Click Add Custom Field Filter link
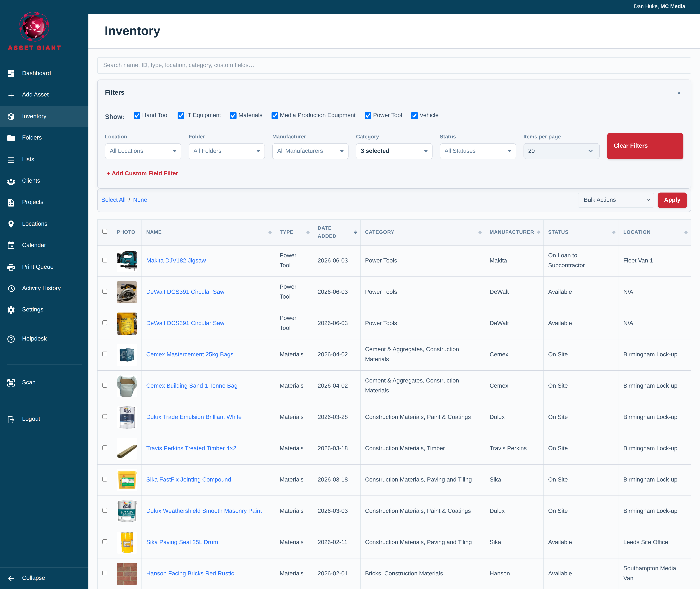The width and height of the screenshot is (700, 589). click(142, 173)
